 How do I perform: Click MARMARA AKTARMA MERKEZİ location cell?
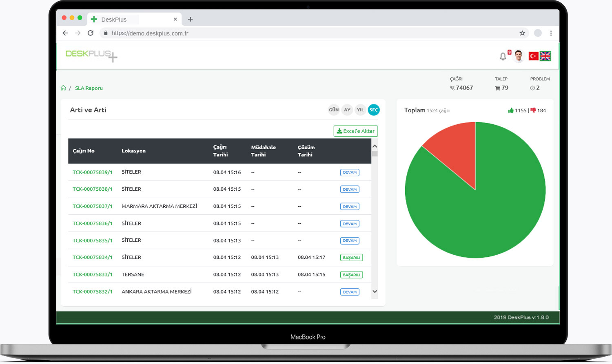coord(159,206)
